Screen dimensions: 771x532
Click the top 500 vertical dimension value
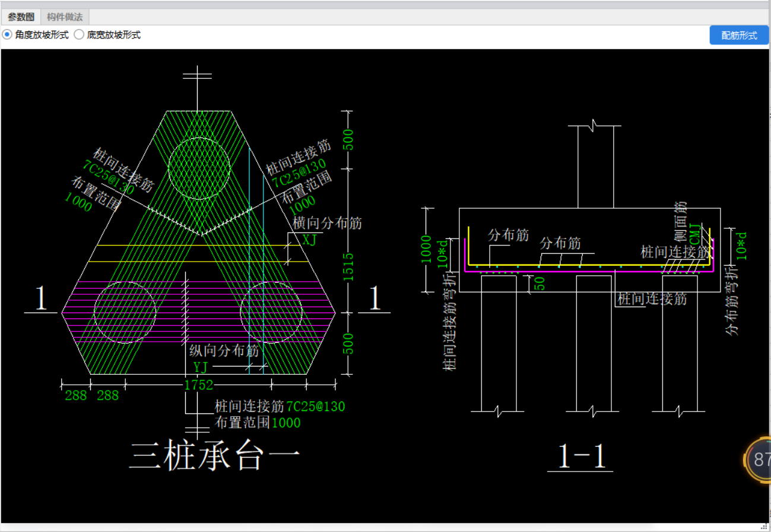tap(348, 140)
